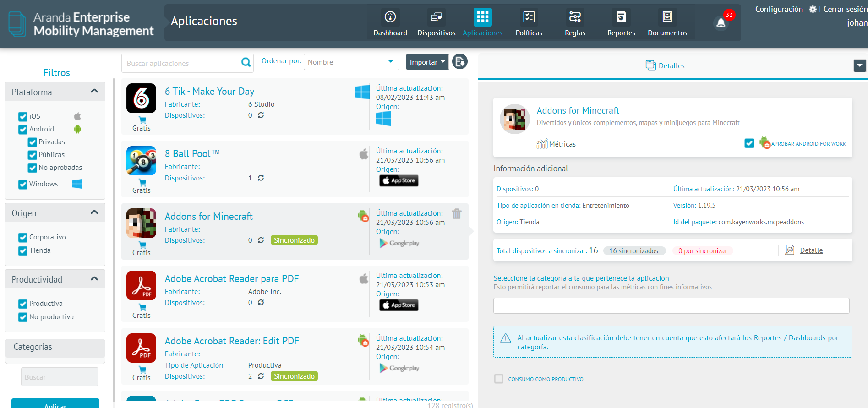
Task: Click Google Play badge for Addons for Minecraft
Action: (399, 243)
